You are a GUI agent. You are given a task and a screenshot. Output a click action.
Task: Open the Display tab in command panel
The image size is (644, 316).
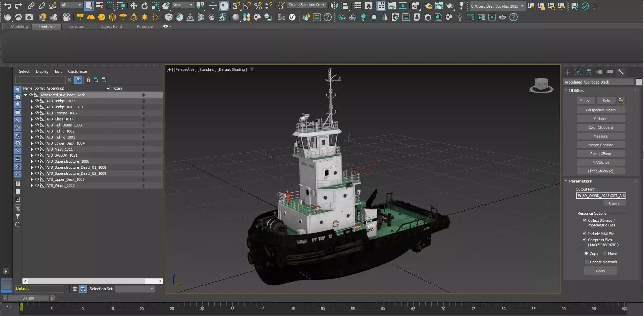pos(610,72)
